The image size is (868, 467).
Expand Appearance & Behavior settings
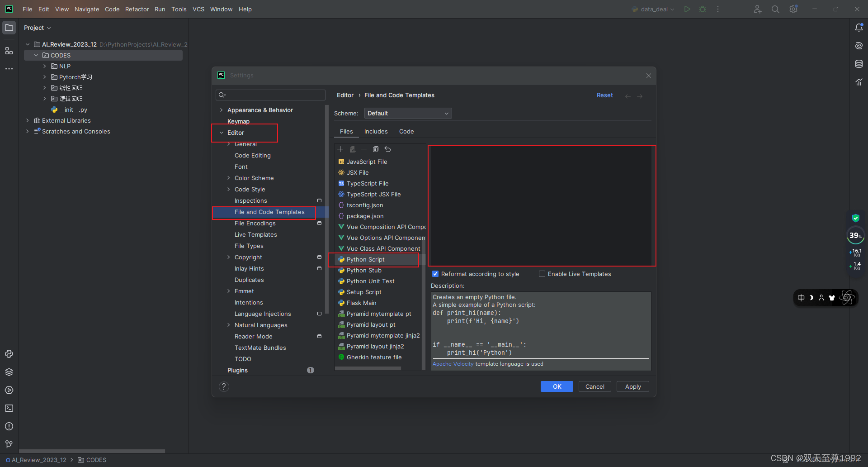click(221, 110)
